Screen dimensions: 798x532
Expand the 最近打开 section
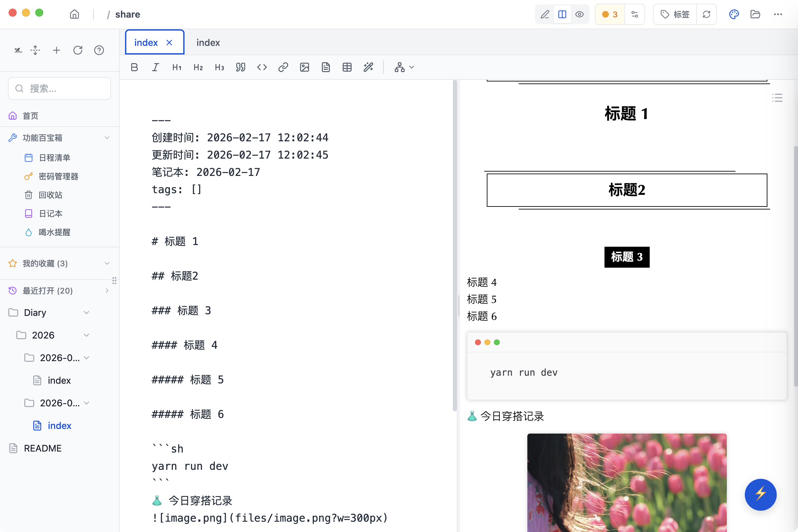tap(107, 291)
